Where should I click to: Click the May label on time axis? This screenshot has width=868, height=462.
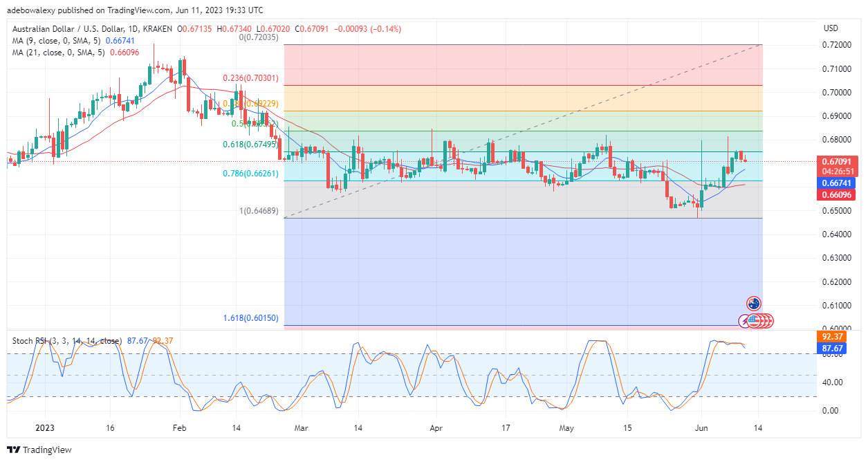[567, 429]
